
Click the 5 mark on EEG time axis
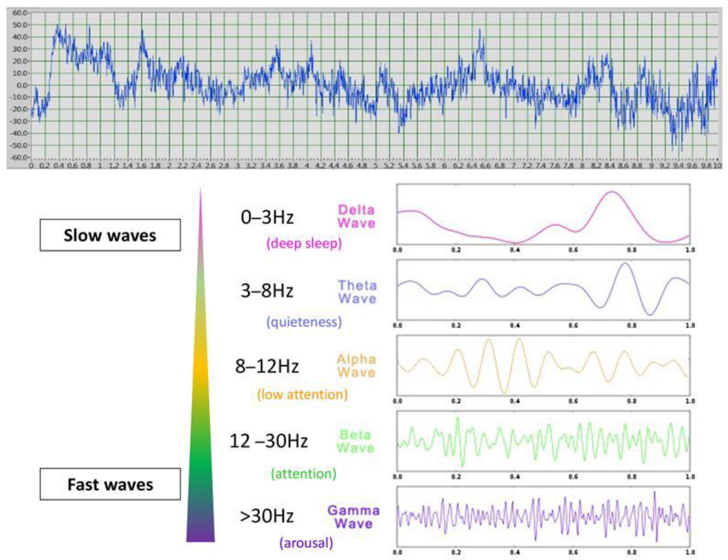coord(376,165)
